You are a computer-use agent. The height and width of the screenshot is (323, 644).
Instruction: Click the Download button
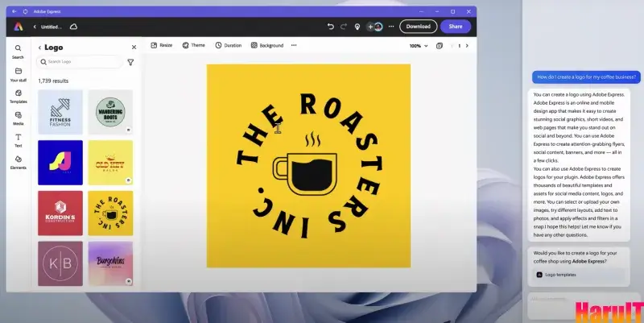[x=418, y=27]
